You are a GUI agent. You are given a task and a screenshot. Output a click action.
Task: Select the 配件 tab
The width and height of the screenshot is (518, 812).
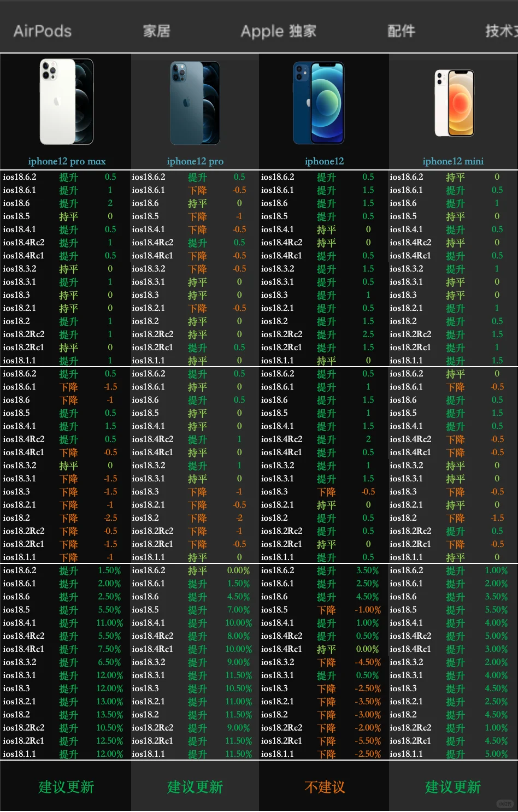pyautogui.click(x=402, y=31)
